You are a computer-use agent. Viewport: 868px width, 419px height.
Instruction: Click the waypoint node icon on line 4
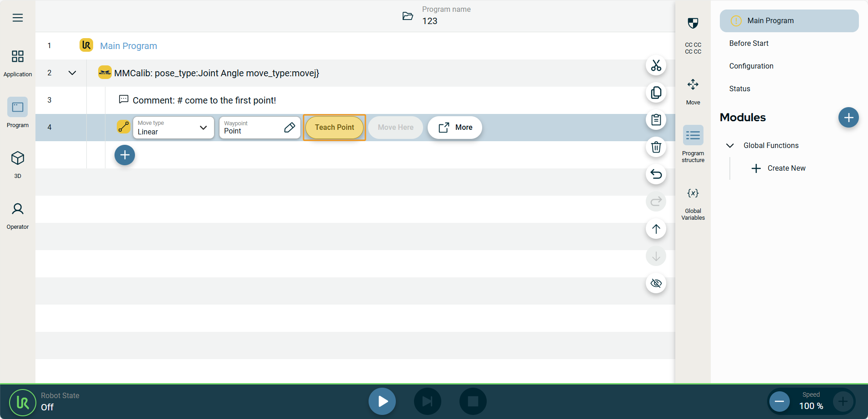[124, 127]
